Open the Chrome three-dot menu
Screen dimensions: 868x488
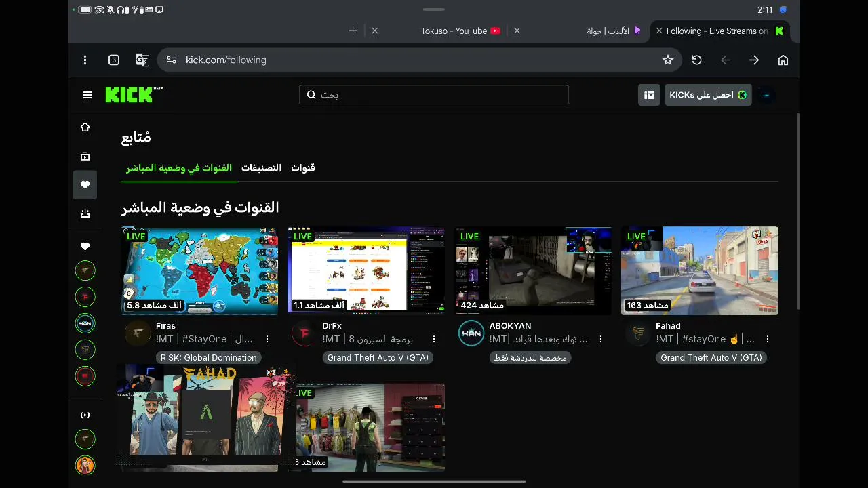tap(85, 60)
